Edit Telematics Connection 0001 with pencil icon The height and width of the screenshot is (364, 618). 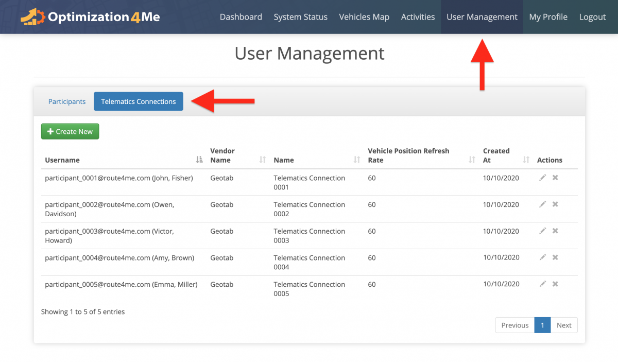click(x=542, y=178)
